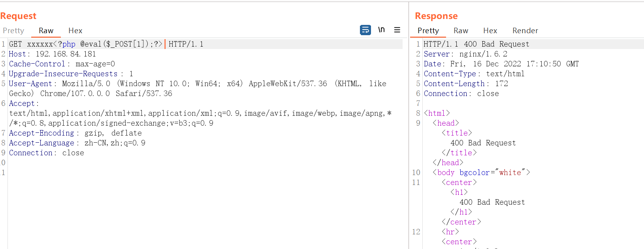This screenshot has height=249, width=644.
Task: Click the Connection header name in Response
Action: pyautogui.click(x=446, y=93)
